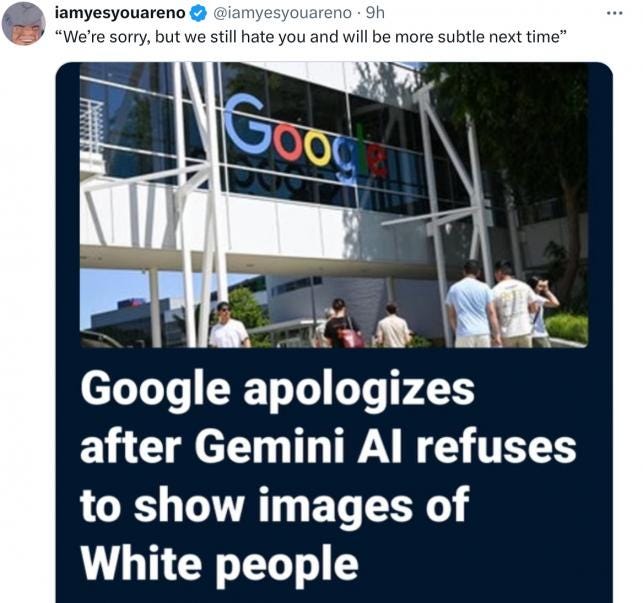Open the iamyesyouareno display name link
This screenshot has height=603, width=643.
coord(120,13)
